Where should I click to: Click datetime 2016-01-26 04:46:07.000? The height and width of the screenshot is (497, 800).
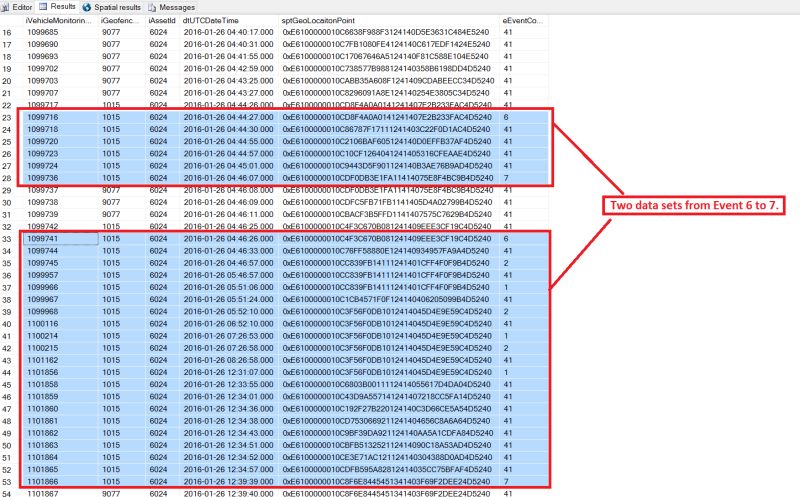(229, 178)
